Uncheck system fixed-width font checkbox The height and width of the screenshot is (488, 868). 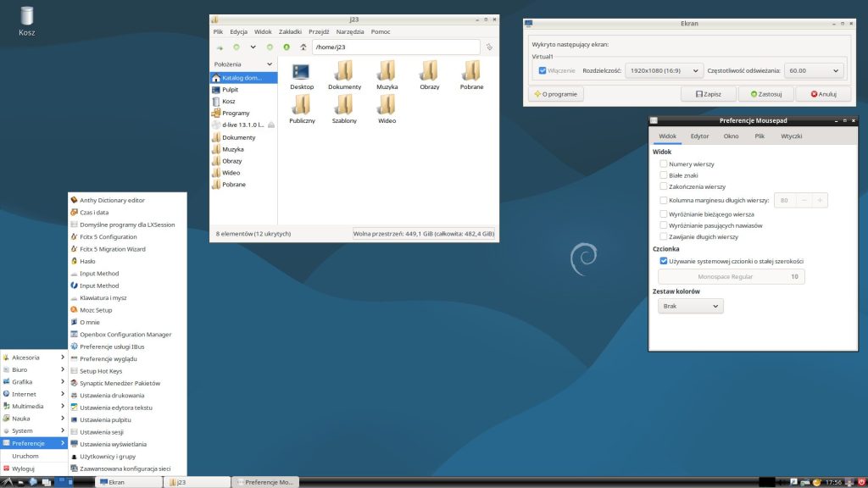pyautogui.click(x=664, y=261)
